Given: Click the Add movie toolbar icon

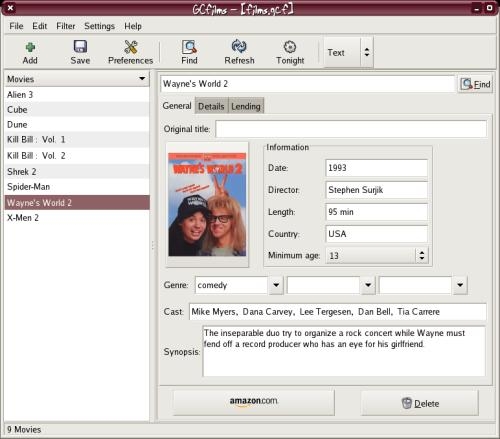Looking at the screenshot, I should click(30, 47).
